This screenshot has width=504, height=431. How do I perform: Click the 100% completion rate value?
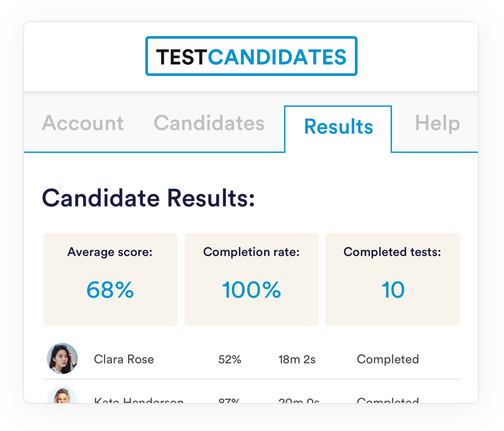click(x=251, y=289)
